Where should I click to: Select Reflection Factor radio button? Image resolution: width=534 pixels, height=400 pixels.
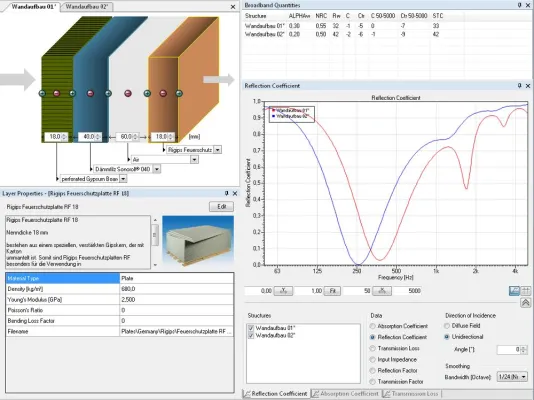point(373,371)
